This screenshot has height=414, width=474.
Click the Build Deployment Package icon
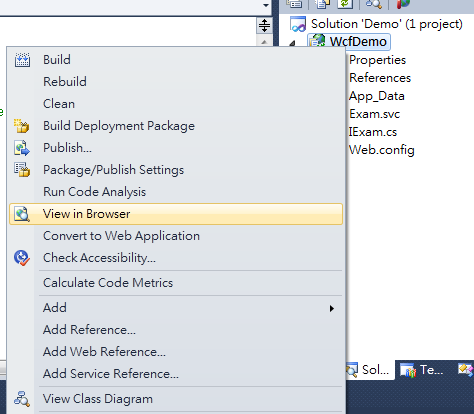tap(22, 126)
